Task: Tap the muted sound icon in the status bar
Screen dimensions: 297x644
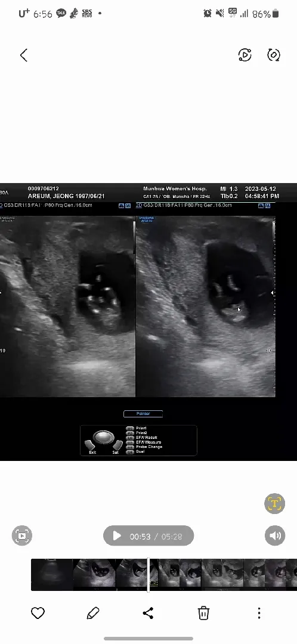Action: pos(220,14)
